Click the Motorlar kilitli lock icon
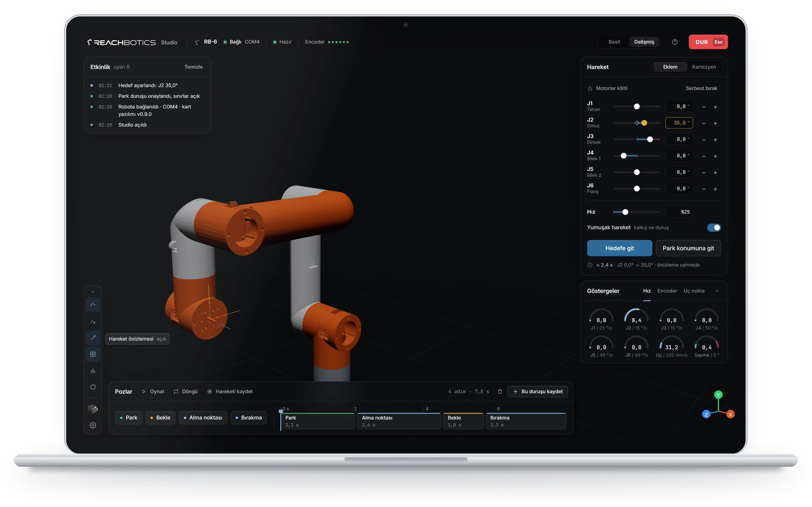This screenshot has width=812, height=507. [x=590, y=88]
